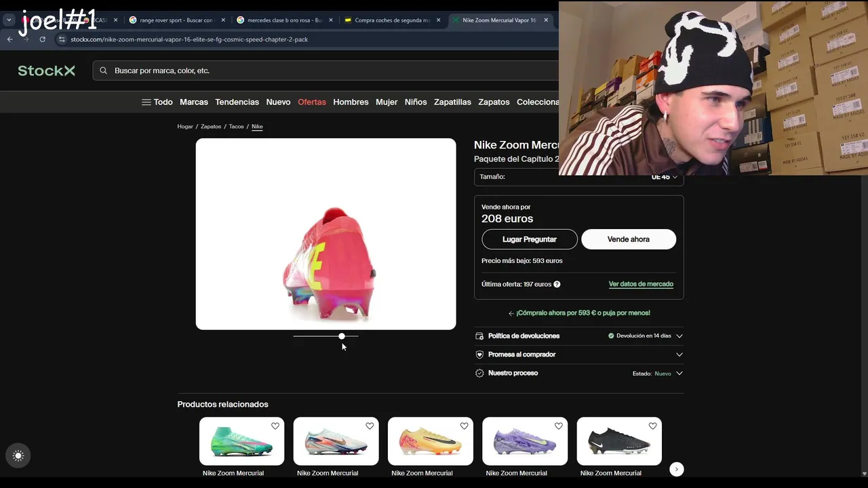This screenshot has width=868, height=488.
Task: Click the Política de devoluciones box icon
Action: pyautogui.click(x=479, y=336)
